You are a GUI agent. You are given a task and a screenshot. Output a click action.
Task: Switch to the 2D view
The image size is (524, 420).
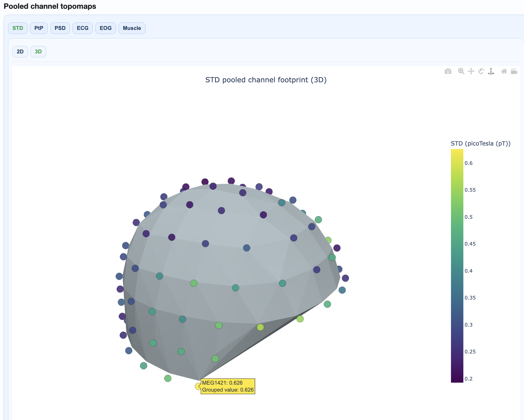[x=20, y=52]
